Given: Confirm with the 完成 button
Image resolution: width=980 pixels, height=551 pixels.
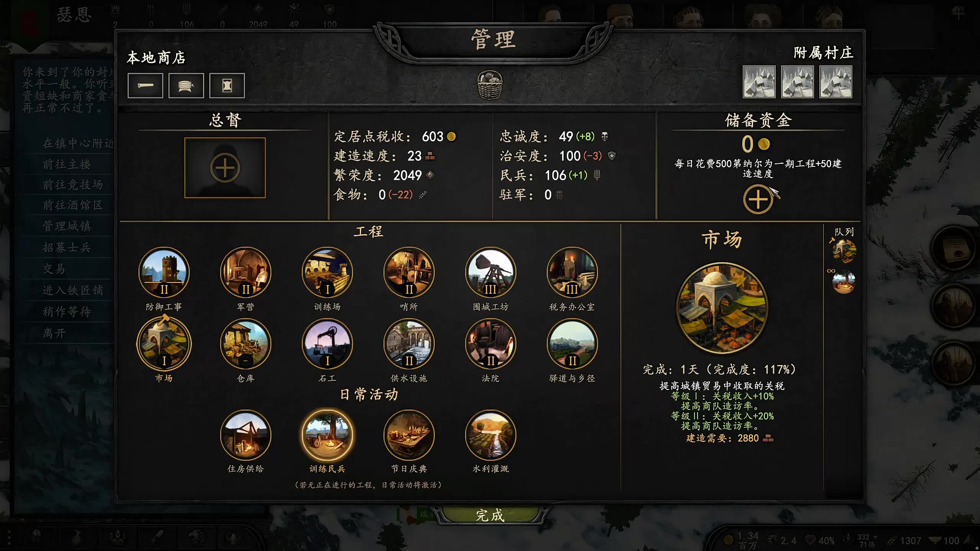Looking at the screenshot, I should [490, 515].
